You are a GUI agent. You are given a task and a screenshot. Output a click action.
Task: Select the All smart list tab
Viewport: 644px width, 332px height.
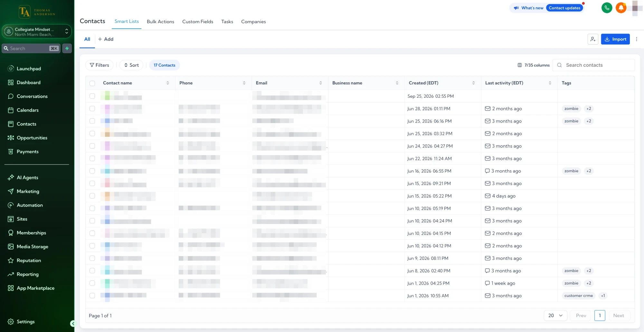click(x=87, y=39)
